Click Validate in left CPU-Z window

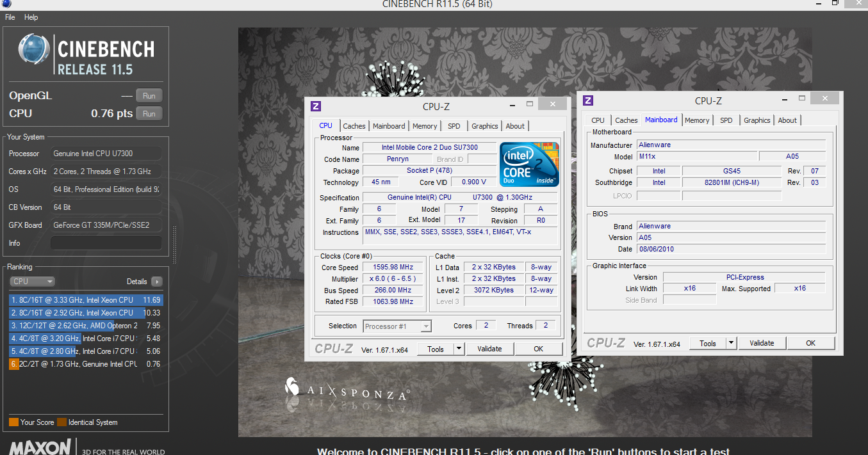[489, 349]
